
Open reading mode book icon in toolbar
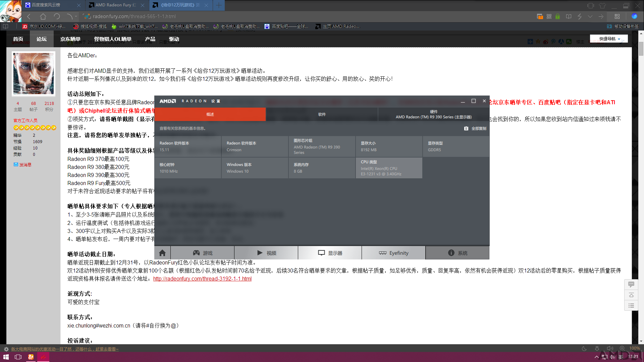tap(569, 16)
